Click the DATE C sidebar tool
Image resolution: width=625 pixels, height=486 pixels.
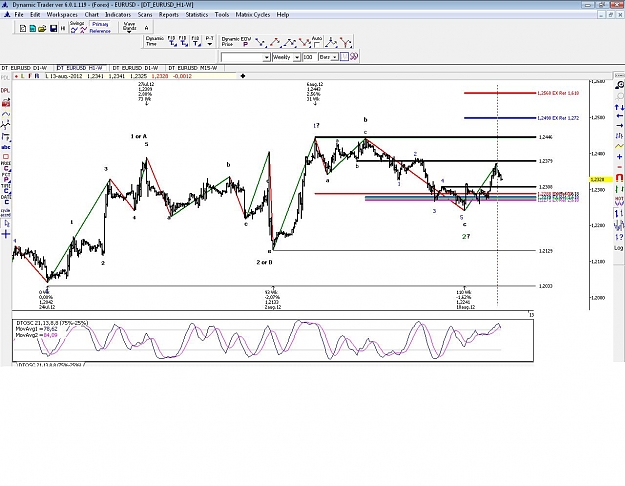coord(6,200)
